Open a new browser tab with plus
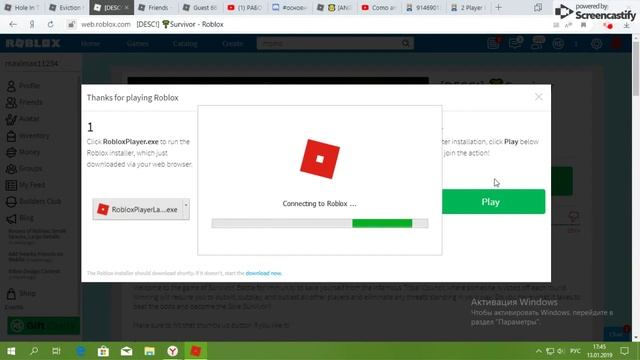The height and width of the screenshot is (360, 640). [498, 7]
